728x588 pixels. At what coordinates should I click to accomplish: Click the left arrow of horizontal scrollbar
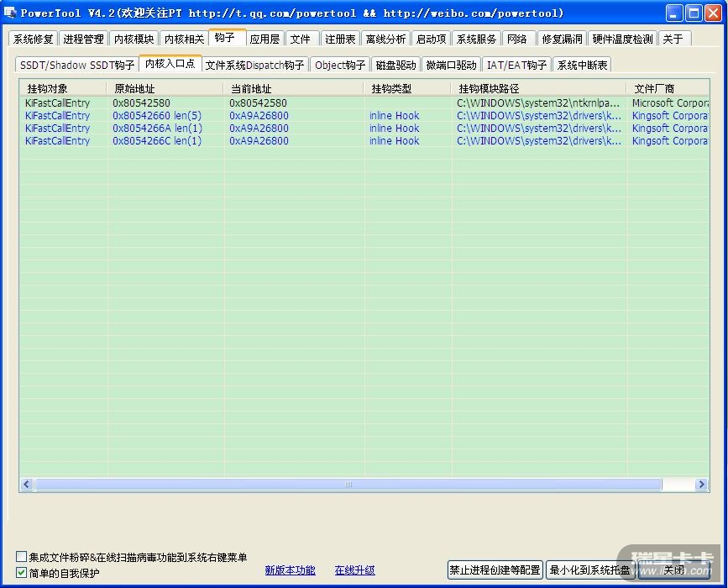click(27, 485)
